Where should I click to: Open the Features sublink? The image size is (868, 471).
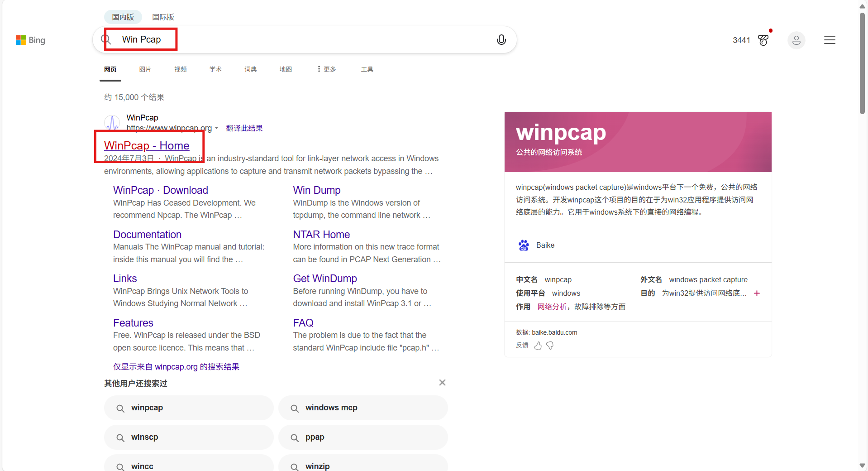[x=133, y=323]
